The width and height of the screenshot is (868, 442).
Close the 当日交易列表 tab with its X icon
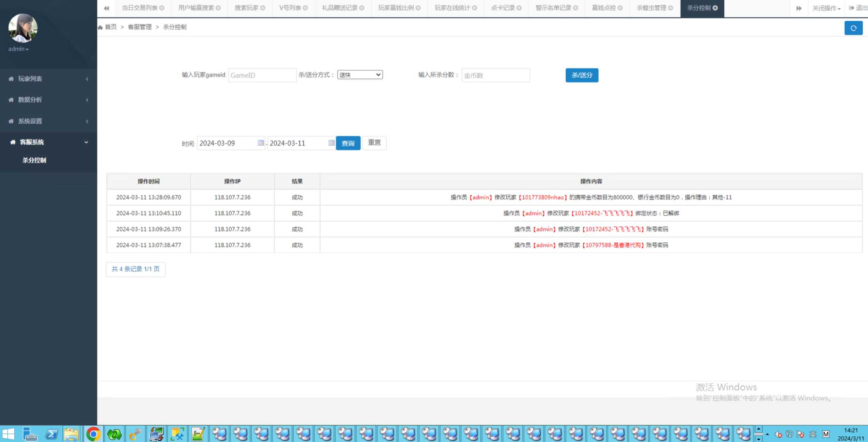[162, 8]
